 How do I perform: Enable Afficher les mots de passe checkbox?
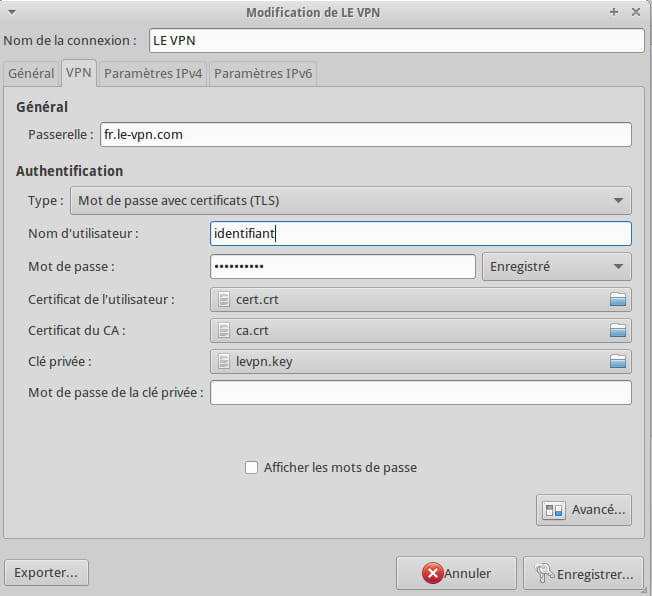[x=251, y=467]
